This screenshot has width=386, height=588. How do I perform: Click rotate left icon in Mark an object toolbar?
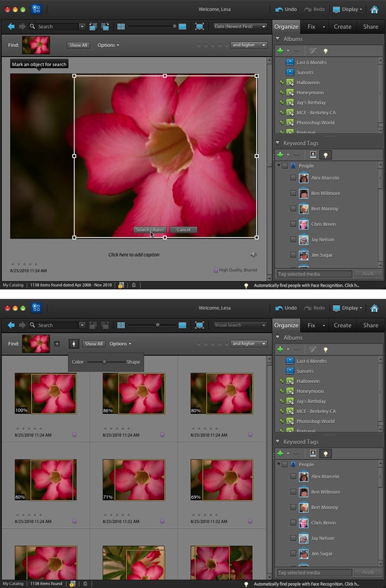click(x=93, y=27)
